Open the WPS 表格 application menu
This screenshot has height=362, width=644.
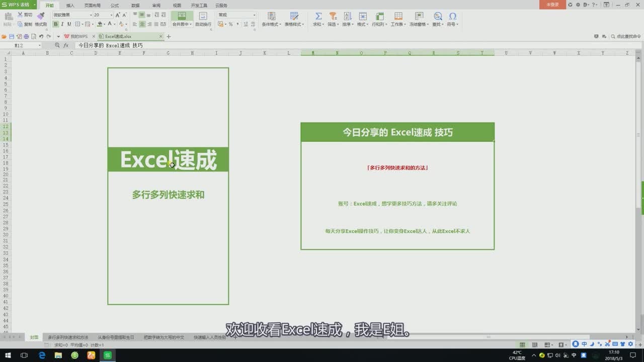coord(19,5)
